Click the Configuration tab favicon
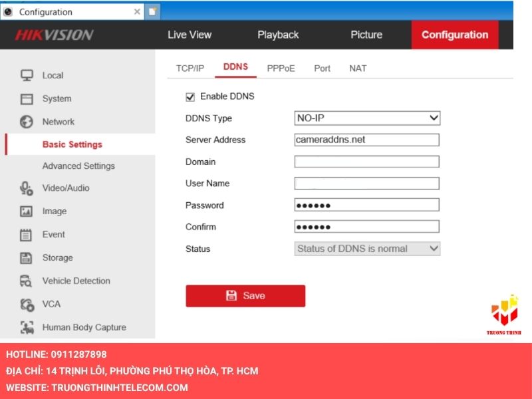This screenshot has width=532, height=399. tap(8, 12)
